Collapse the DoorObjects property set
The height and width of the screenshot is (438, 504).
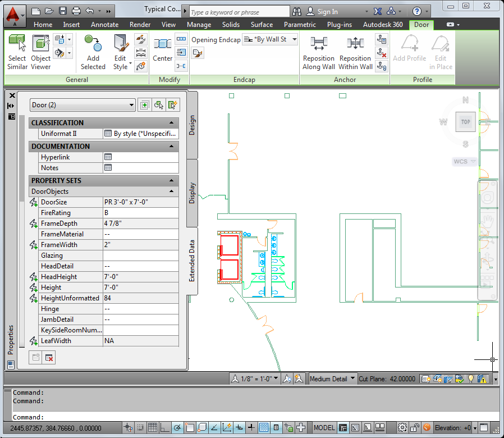(x=171, y=191)
